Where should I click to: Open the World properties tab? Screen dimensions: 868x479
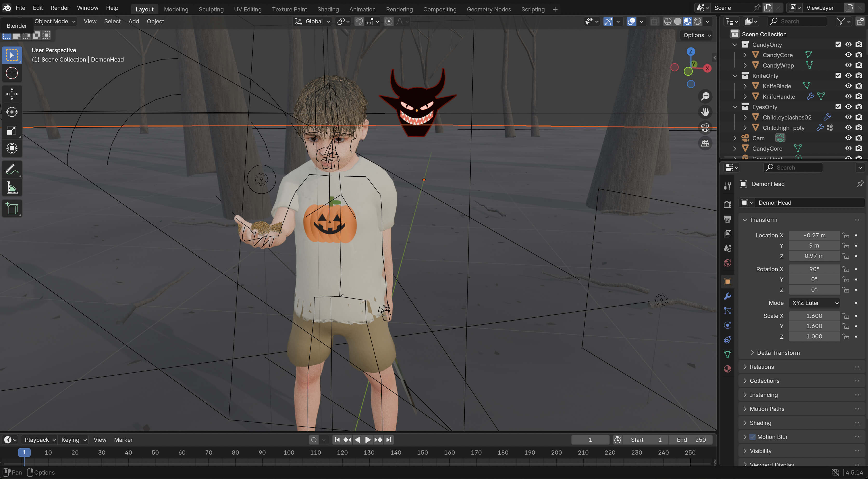coord(728,263)
